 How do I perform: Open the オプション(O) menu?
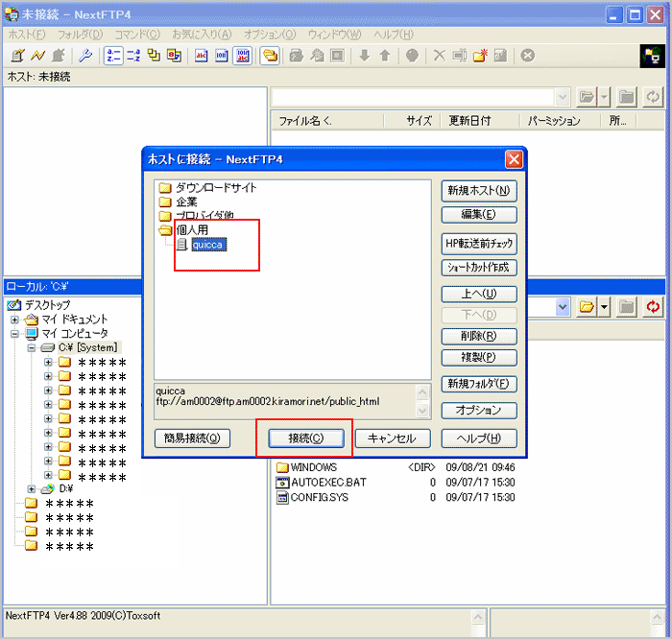270,35
